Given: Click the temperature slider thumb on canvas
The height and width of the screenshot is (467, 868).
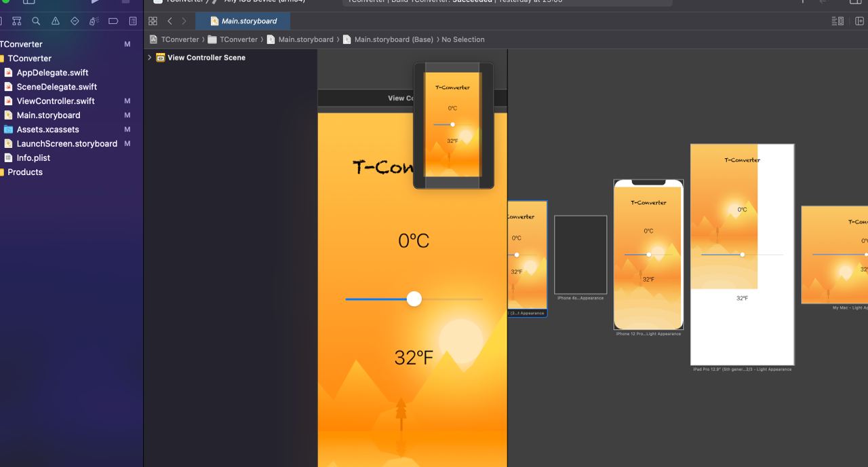Looking at the screenshot, I should pyautogui.click(x=414, y=299).
